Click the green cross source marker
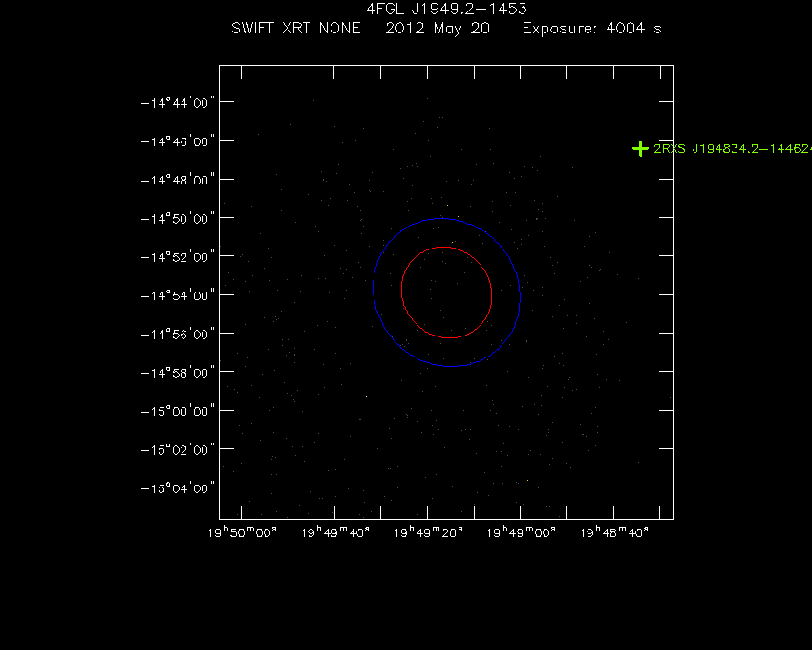812x650 pixels. (x=641, y=149)
